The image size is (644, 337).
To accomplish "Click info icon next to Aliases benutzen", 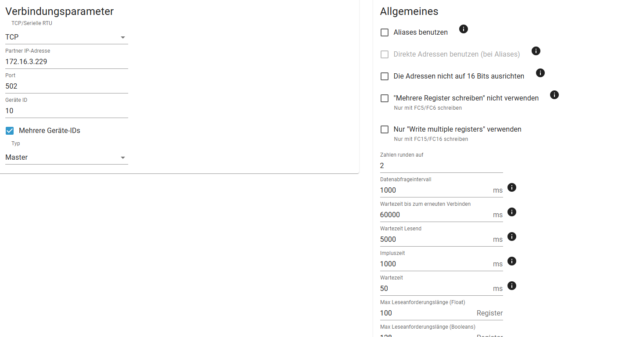I will 463,29.
